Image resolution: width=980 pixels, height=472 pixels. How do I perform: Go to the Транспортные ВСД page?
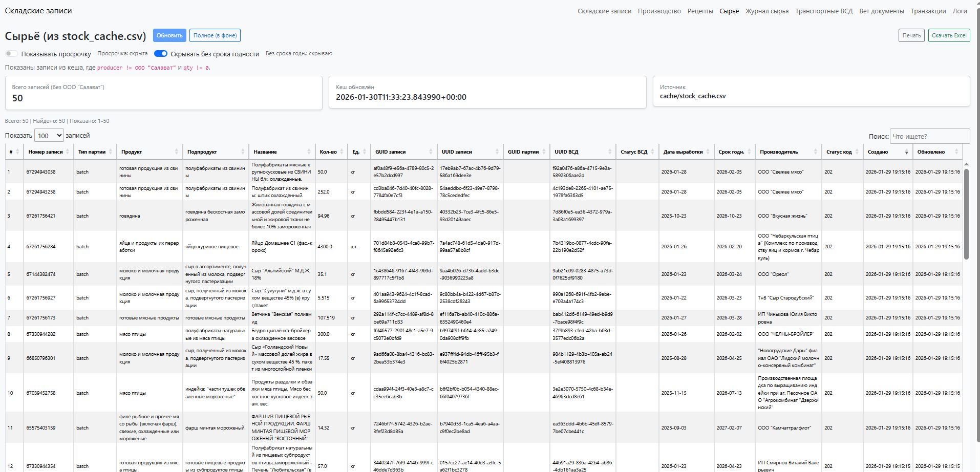823,11
